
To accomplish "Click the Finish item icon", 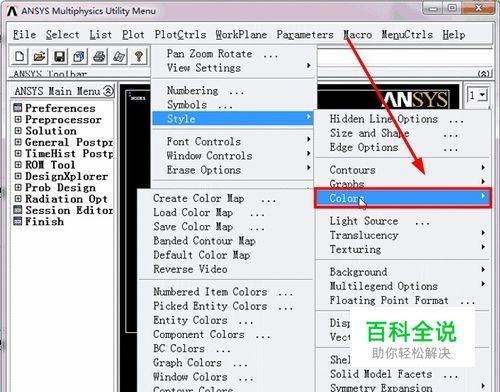I will pos(18,221).
